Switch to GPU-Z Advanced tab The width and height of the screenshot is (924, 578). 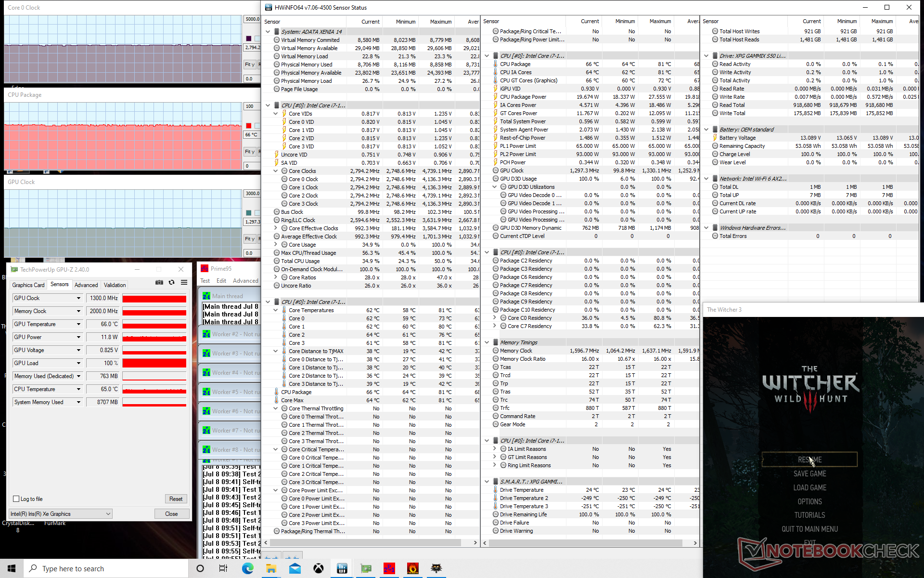86,285
